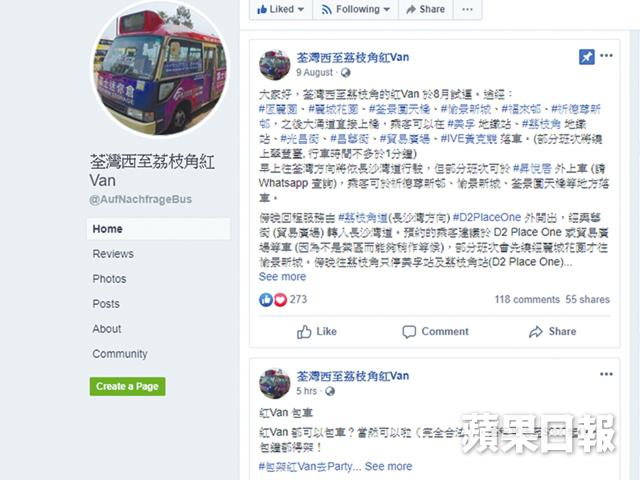The image size is (640, 480).
Task: Open the Reviews section in the sidebar
Action: point(113,254)
